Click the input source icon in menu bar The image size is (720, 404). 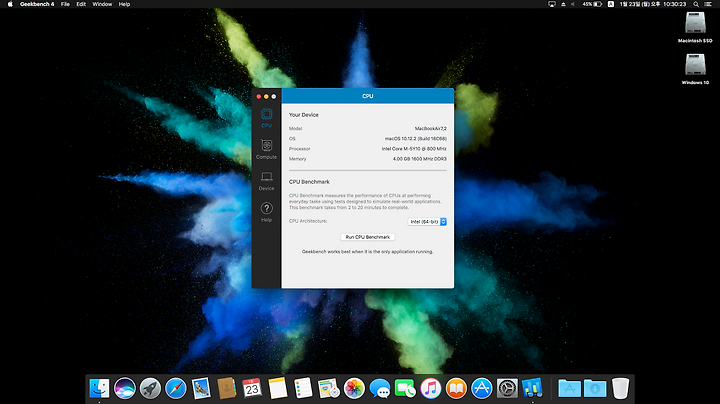[611, 4]
